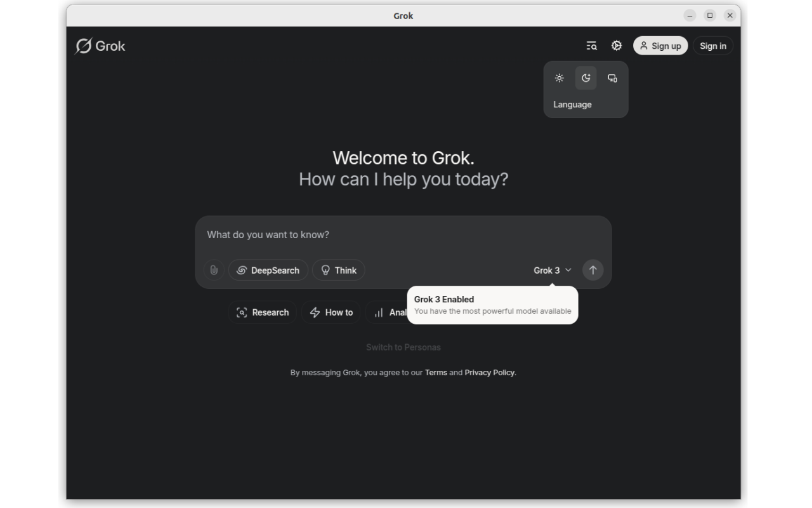Click Switch to Personas
Image resolution: width=812 pixels, height=508 pixels.
point(403,347)
